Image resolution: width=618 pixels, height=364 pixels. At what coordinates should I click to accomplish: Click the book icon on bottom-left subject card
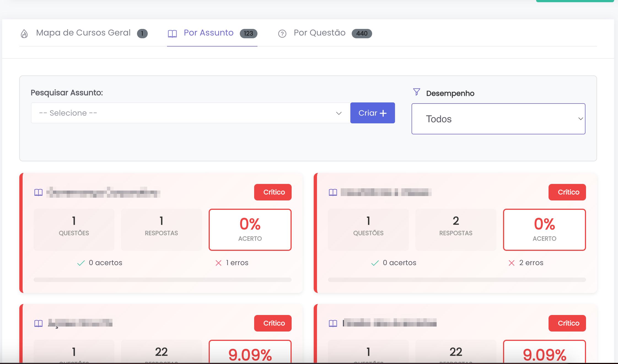pos(38,323)
